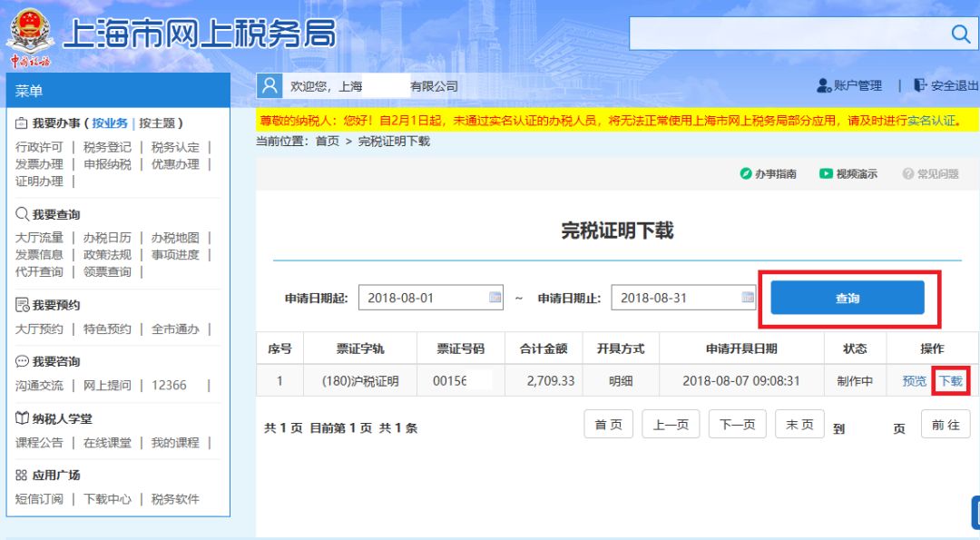Viewport: 980px width, 540px height.
Task: Click 下一页 next page button
Action: (x=738, y=425)
